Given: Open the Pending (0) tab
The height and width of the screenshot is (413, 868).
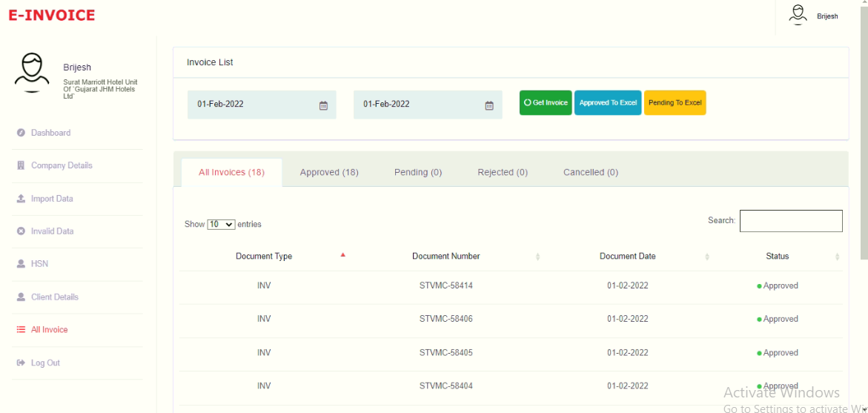Looking at the screenshot, I should pyautogui.click(x=418, y=172).
